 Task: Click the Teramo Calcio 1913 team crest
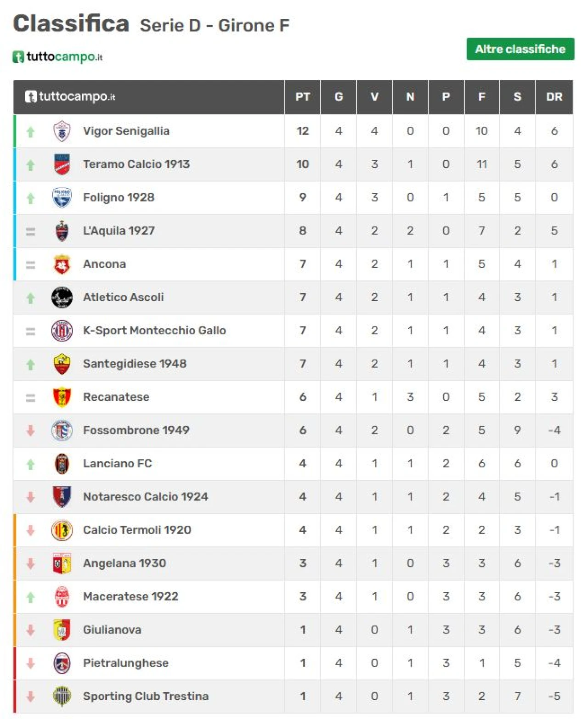[x=62, y=164]
